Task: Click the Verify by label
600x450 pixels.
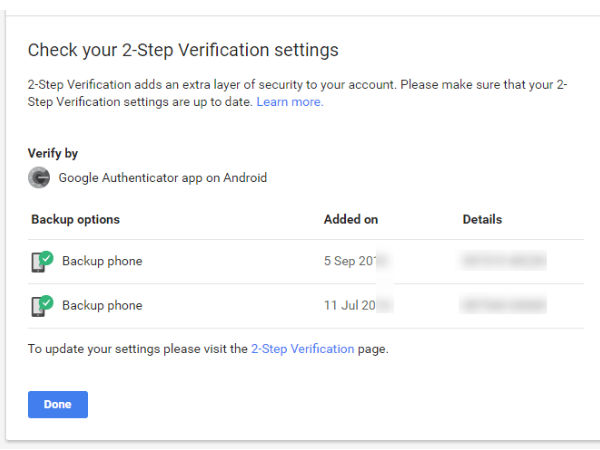Action: tap(53, 154)
